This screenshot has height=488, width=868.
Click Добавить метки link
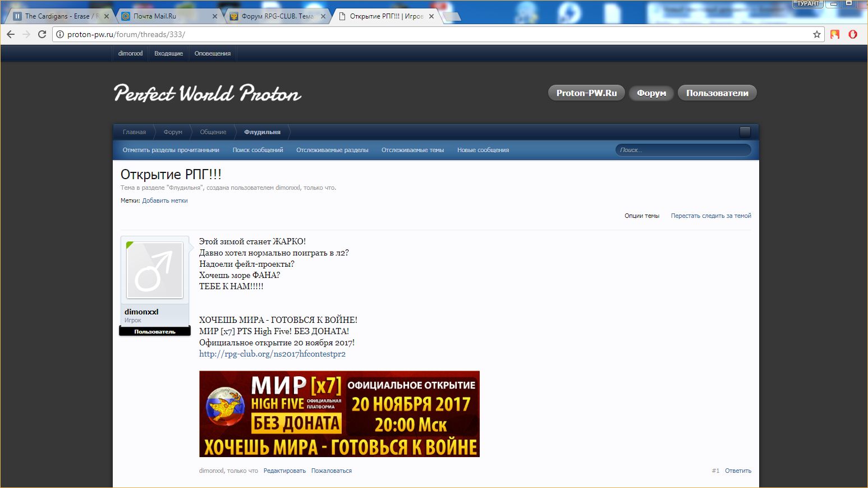(x=165, y=200)
